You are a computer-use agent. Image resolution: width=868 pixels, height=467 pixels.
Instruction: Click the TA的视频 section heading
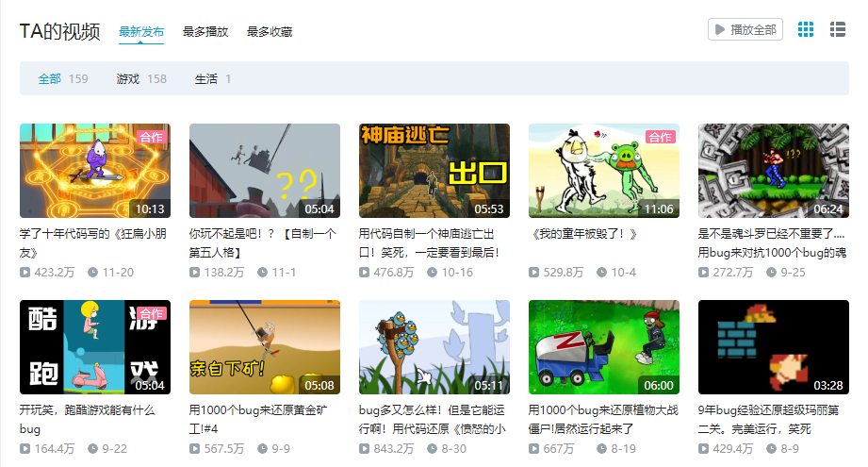(x=59, y=31)
